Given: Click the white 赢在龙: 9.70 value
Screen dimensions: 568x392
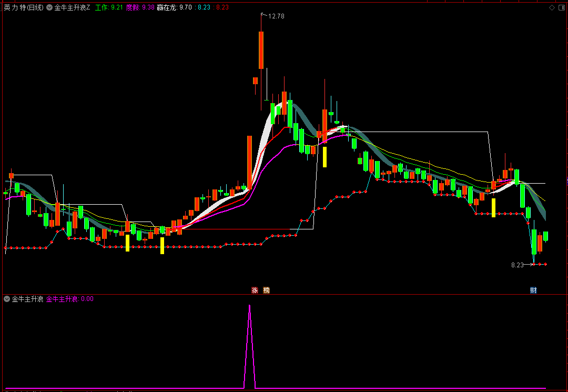Looking at the screenshot, I should click(174, 7).
